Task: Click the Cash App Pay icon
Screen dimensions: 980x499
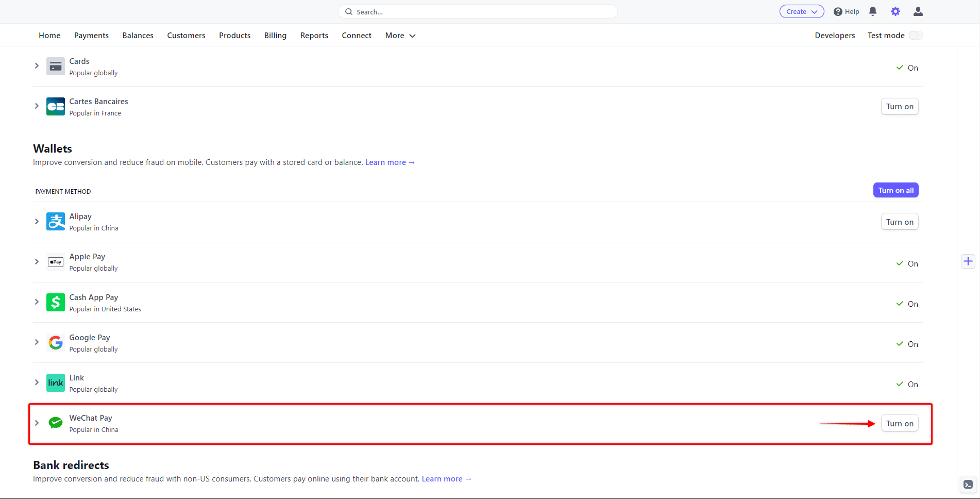Action: click(x=55, y=302)
